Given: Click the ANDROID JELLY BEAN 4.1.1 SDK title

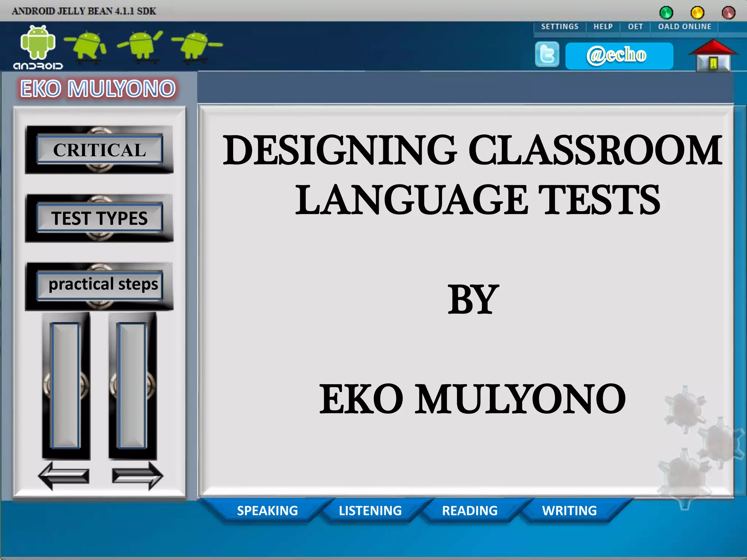Looking at the screenshot, I should 84,11.
